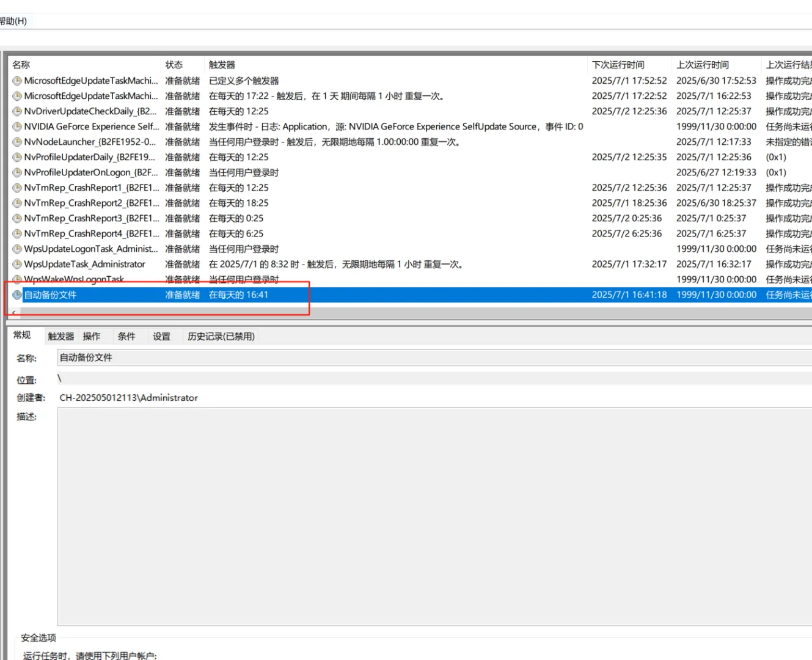Select the NvProfileUpdaterDaily task icon
The width and height of the screenshot is (812, 660).
pyautogui.click(x=17, y=157)
